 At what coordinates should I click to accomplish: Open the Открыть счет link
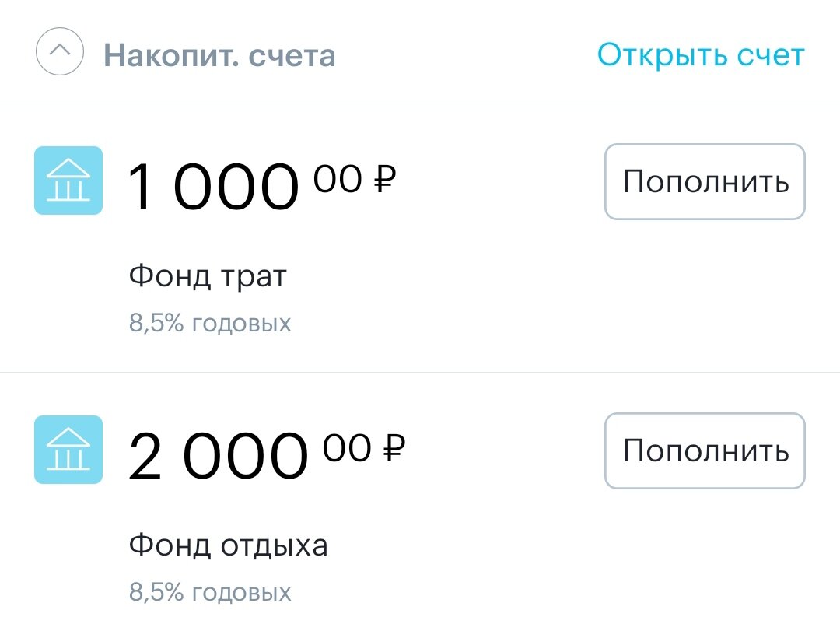[701, 55]
